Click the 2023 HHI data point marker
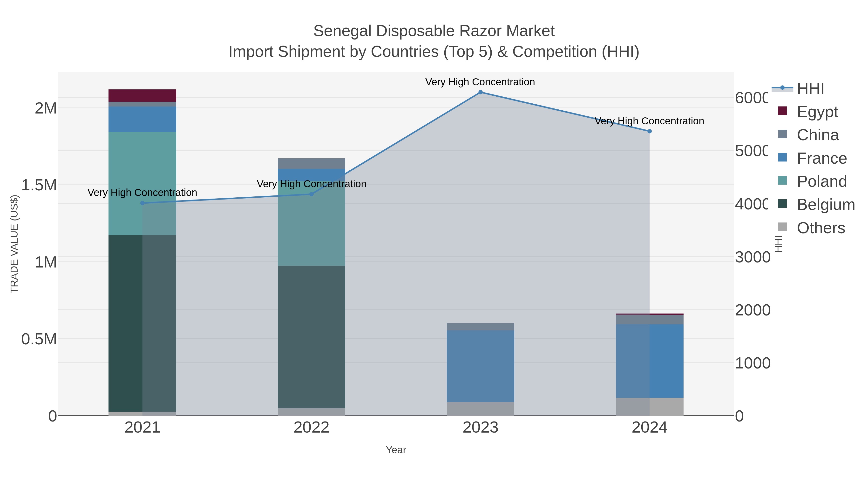Screen dimensions: 868x488 click(x=481, y=92)
